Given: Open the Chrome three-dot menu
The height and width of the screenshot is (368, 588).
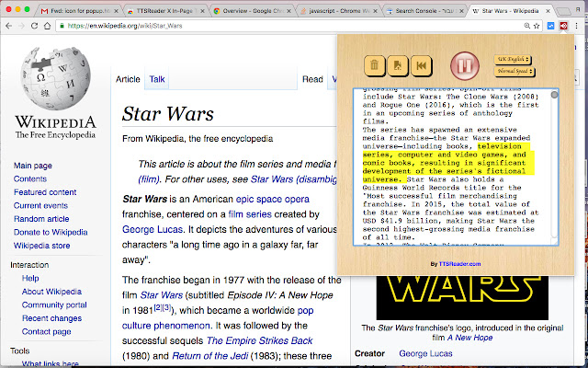Looking at the screenshot, I should pyautogui.click(x=577, y=26).
